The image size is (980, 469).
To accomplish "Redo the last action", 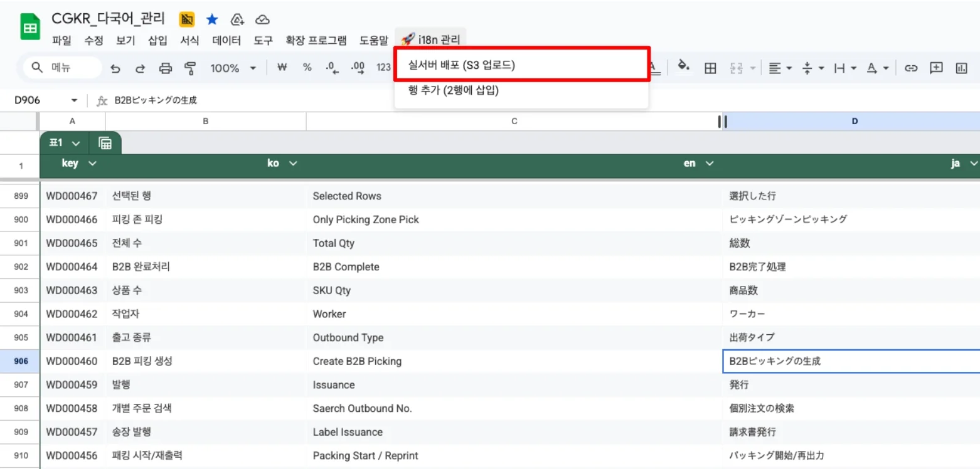I will (x=140, y=68).
